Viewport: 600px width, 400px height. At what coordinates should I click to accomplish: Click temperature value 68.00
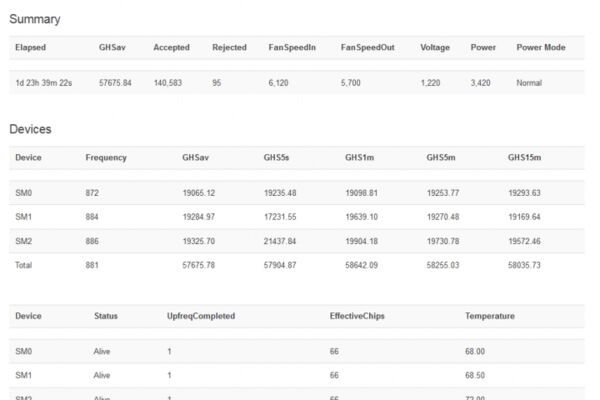pyautogui.click(x=475, y=351)
